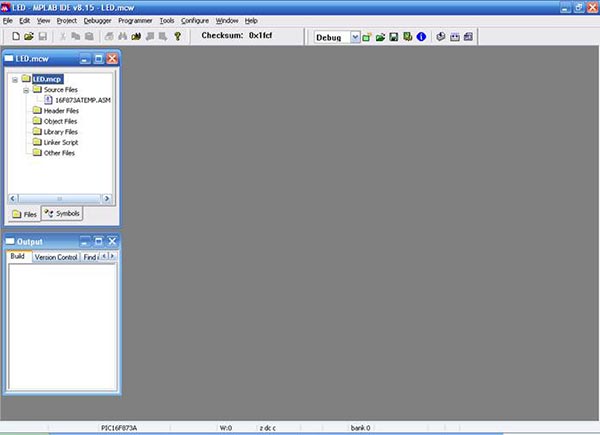Click the last toolbar icon after Build All
This screenshot has height=435, width=600.
coord(468,37)
